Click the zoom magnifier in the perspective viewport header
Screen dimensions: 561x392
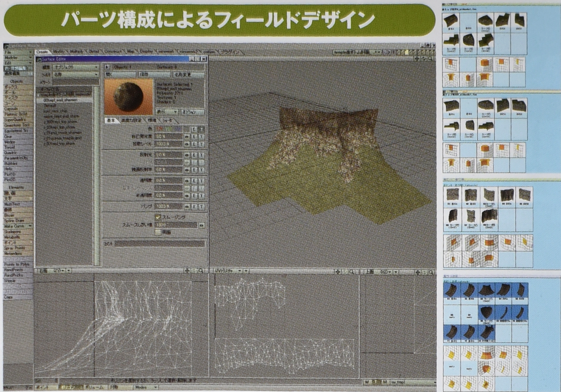point(430,59)
